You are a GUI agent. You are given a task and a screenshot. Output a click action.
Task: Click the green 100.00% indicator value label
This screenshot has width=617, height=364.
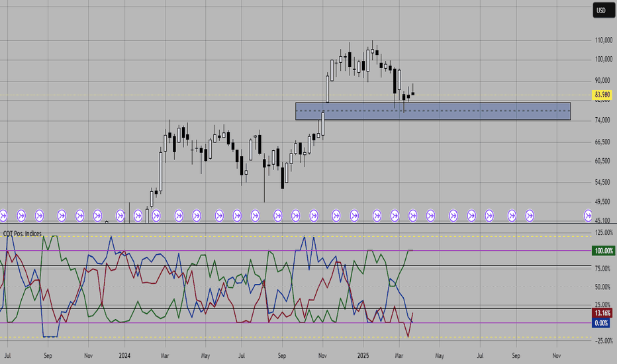[x=603, y=251]
